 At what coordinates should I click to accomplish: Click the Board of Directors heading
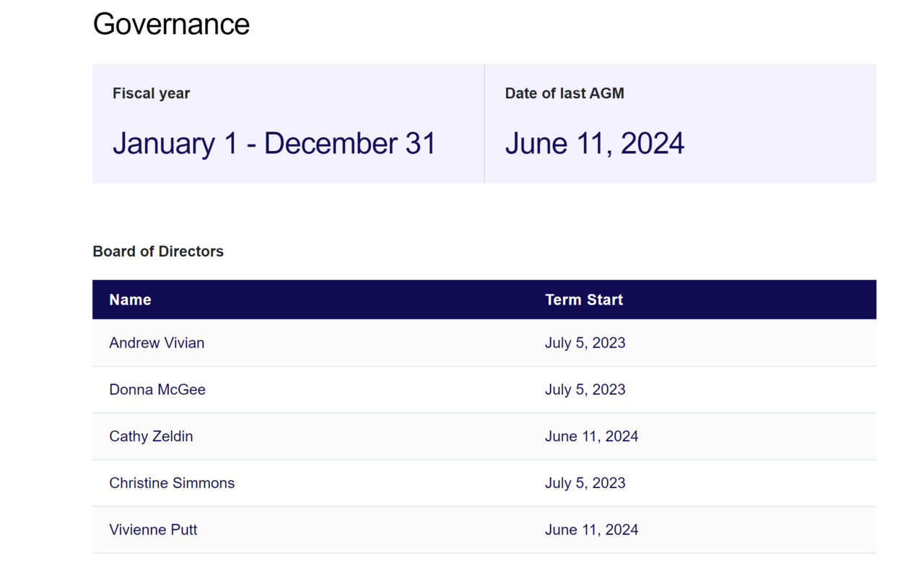(158, 251)
